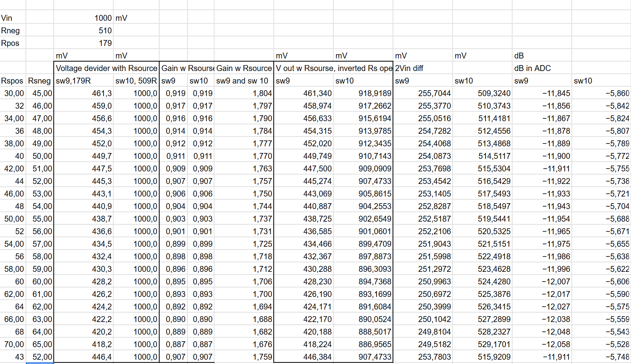631x364 pixels.
Task: Select the 'Voltage devider with Rsource' header cell
Action: coord(106,68)
